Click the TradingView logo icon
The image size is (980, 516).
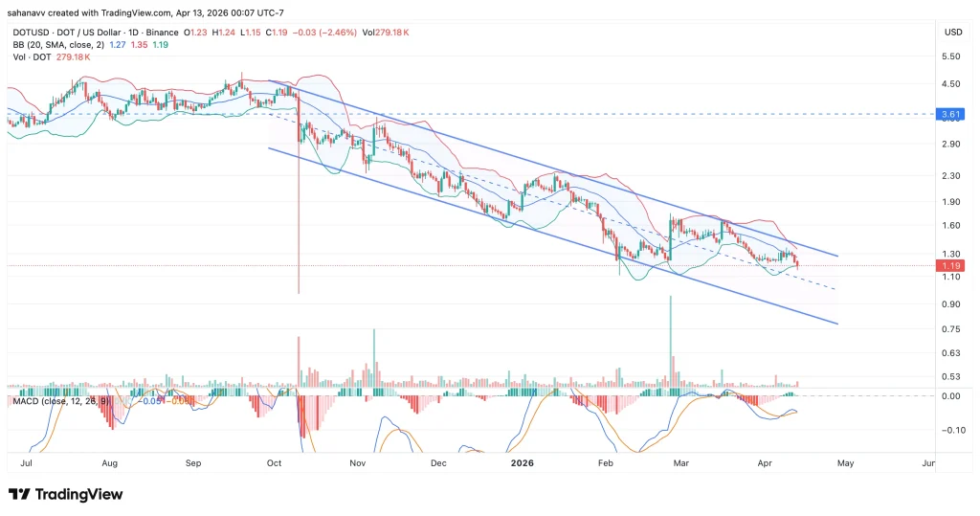18,494
